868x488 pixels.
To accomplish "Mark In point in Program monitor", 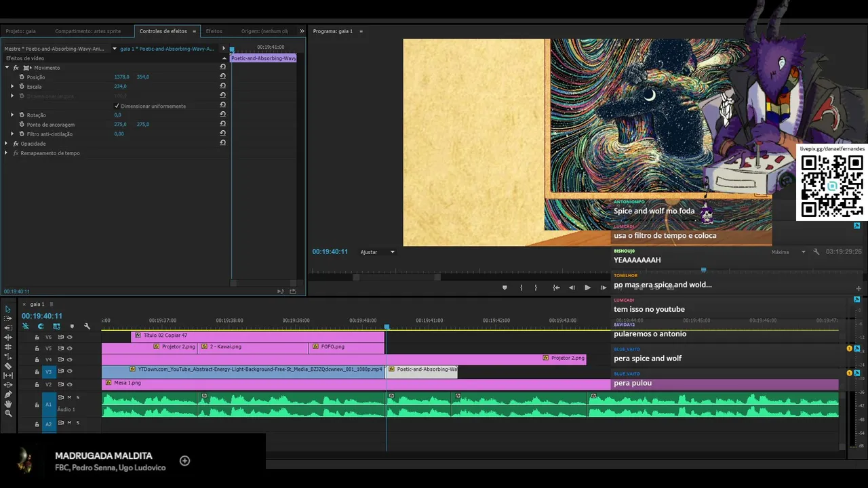I will click(x=521, y=287).
